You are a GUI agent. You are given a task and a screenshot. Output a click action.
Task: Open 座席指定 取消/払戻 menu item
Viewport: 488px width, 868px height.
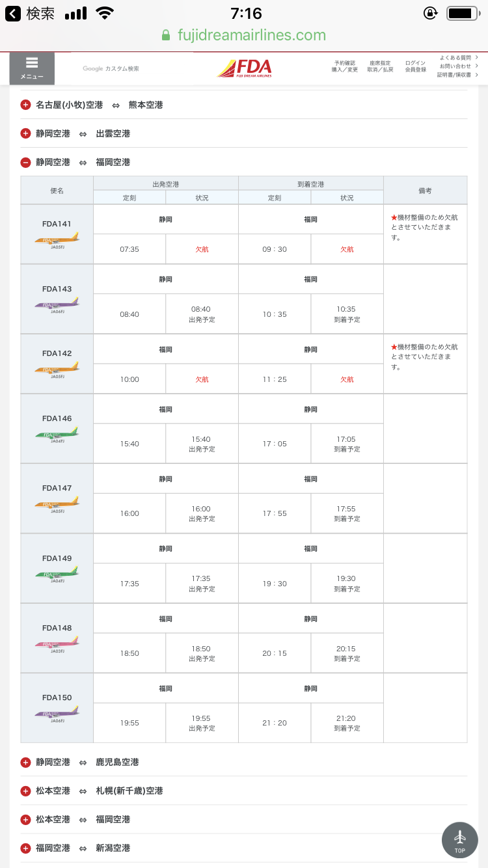(x=380, y=66)
